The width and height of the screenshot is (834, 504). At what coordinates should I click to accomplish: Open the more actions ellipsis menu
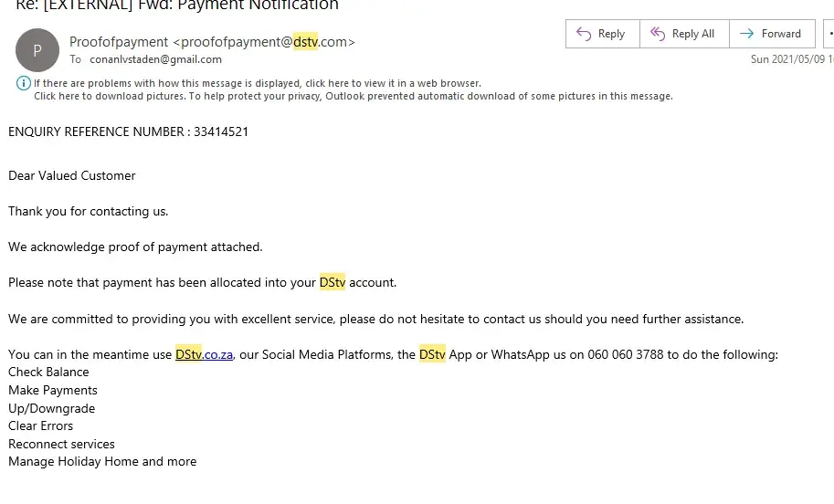tap(829, 34)
